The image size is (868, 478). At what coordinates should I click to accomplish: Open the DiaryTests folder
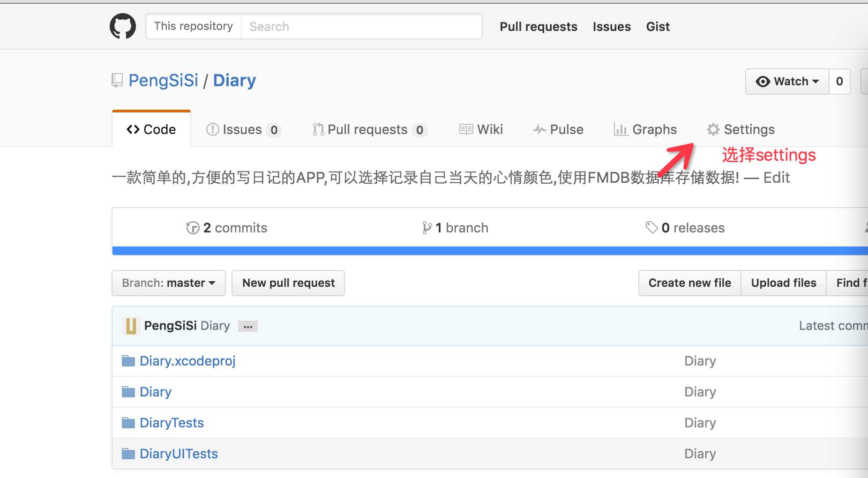pos(172,423)
